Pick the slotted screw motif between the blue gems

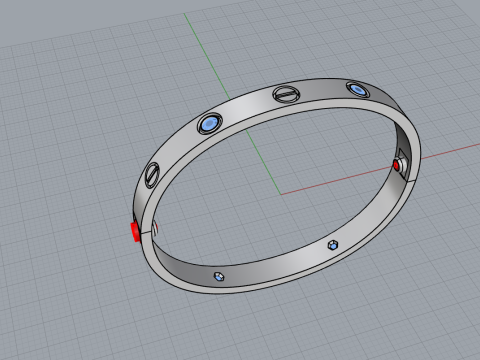tap(285, 94)
